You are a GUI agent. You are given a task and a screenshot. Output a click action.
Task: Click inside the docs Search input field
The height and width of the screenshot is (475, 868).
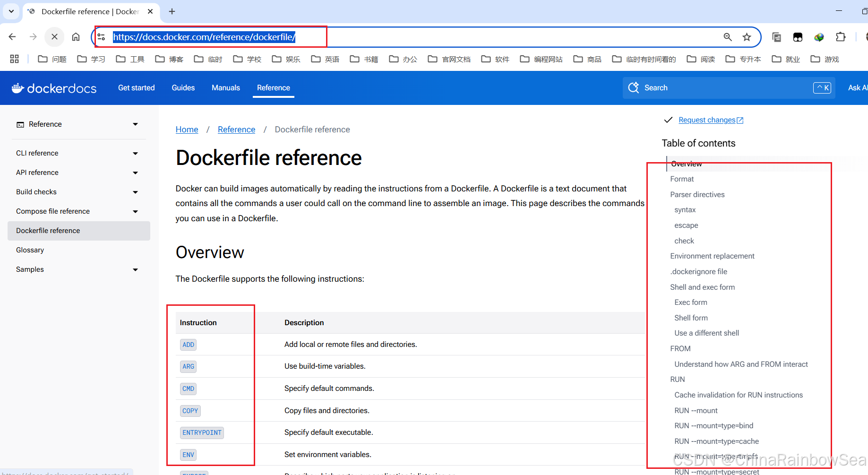685,87
